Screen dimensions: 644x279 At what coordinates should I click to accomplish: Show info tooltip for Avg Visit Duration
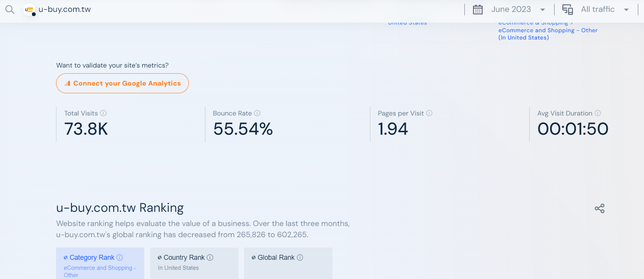pyautogui.click(x=598, y=113)
